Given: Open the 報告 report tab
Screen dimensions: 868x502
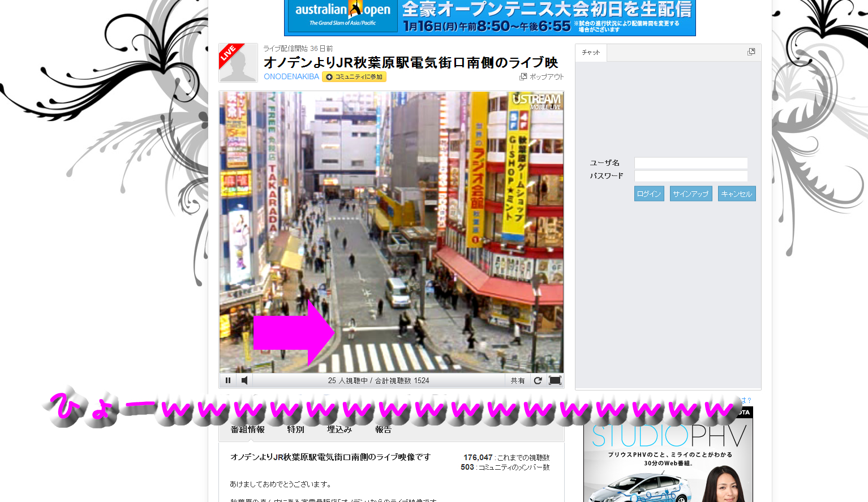Looking at the screenshot, I should [383, 430].
